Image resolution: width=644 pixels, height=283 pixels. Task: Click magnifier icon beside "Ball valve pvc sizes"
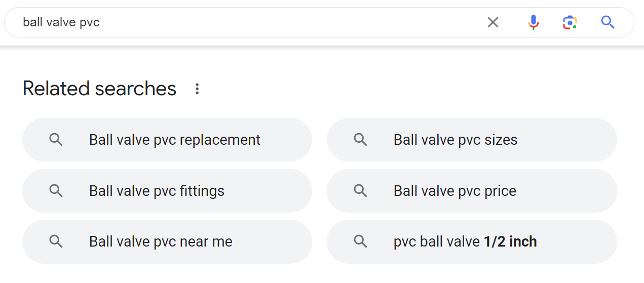coord(360,140)
